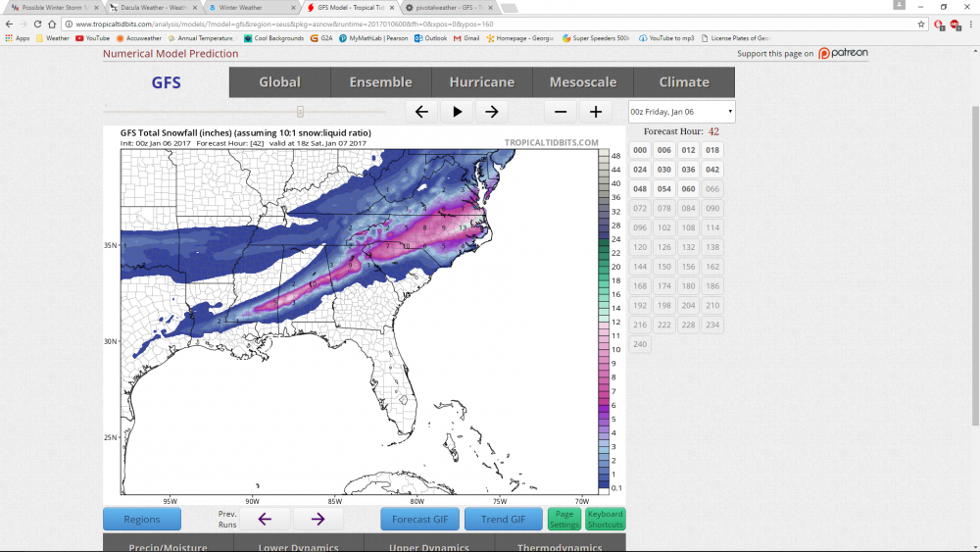Click the forecast hour slider handle
Viewport: 980px width, 552px height.
tap(301, 112)
